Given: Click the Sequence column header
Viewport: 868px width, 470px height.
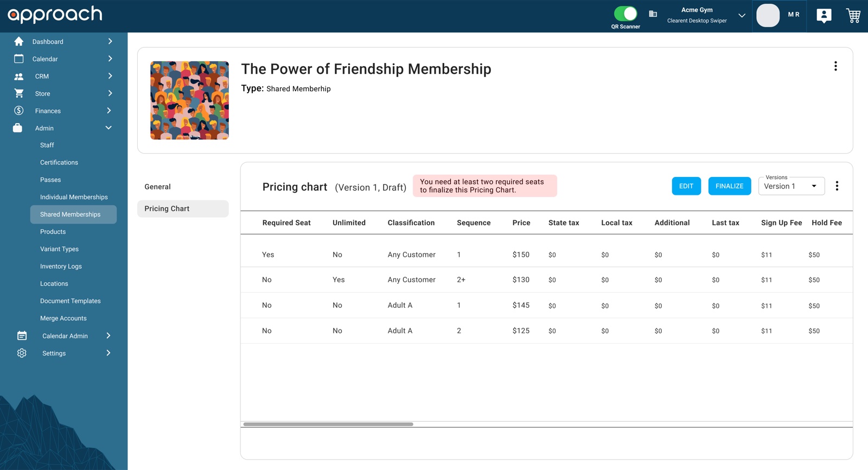Looking at the screenshot, I should tap(474, 223).
